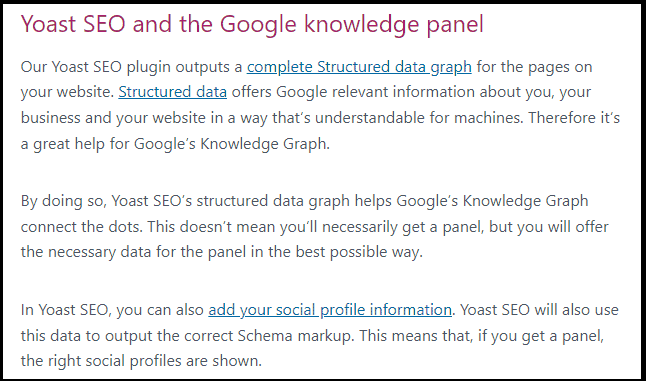Screen dimensions: 646x381
Task: Click the phrase "connect the dots."
Action: coord(82,227)
